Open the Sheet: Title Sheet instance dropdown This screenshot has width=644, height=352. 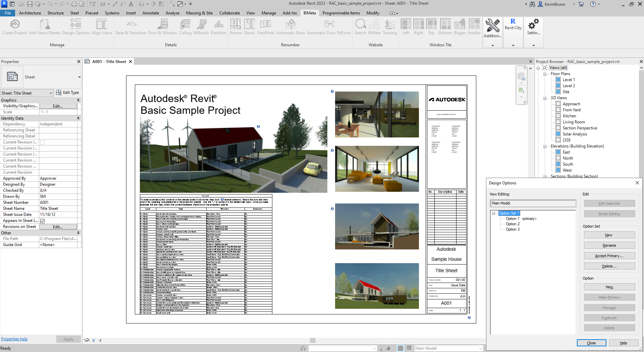pyautogui.click(x=27, y=93)
